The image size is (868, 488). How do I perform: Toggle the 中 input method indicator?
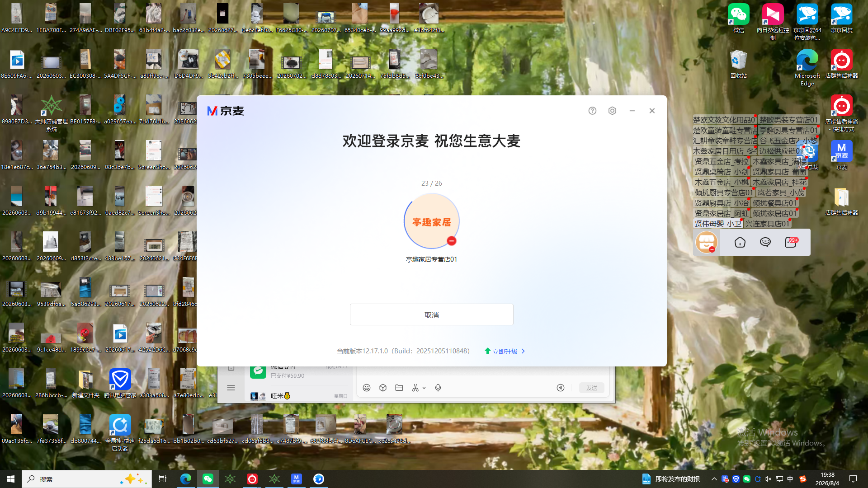pos(790,479)
